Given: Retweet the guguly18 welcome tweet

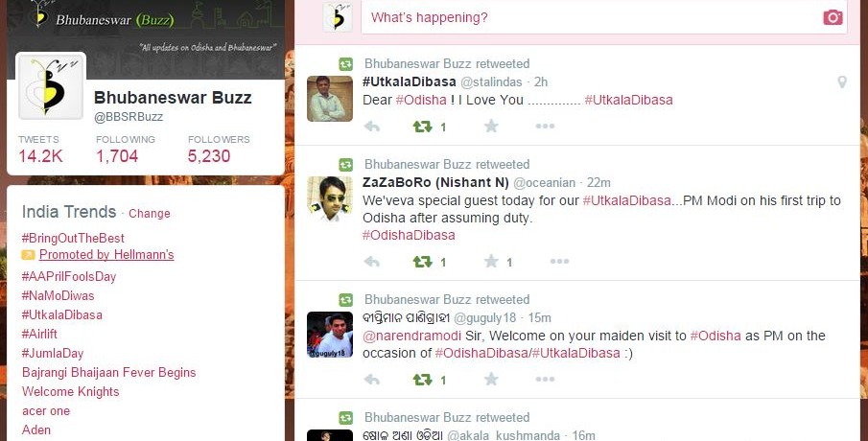Looking at the screenshot, I should pyautogui.click(x=422, y=380).
